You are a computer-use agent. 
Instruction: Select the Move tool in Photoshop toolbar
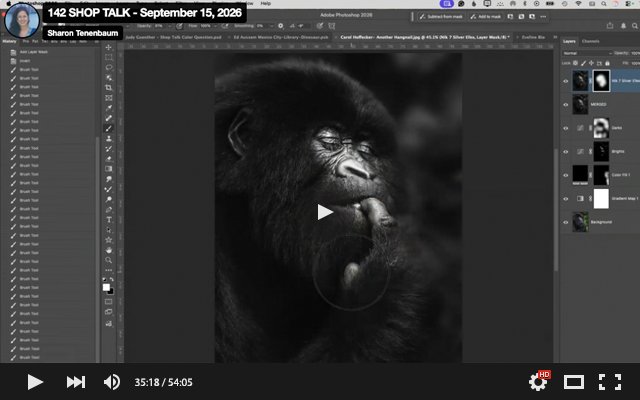109,47
